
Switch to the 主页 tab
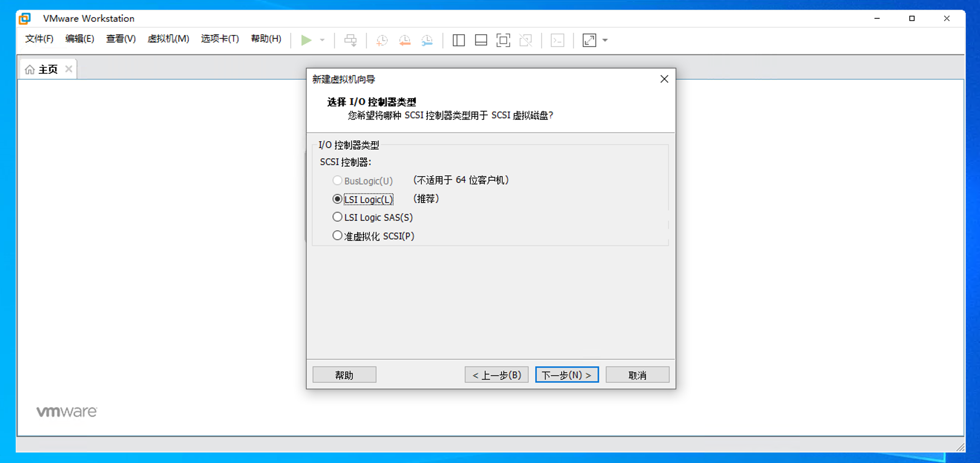[x=48, y=69]
